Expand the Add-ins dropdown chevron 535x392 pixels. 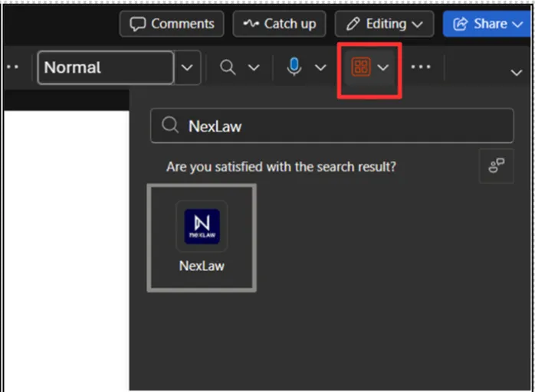pyautogui.click(x=383, y=67)
